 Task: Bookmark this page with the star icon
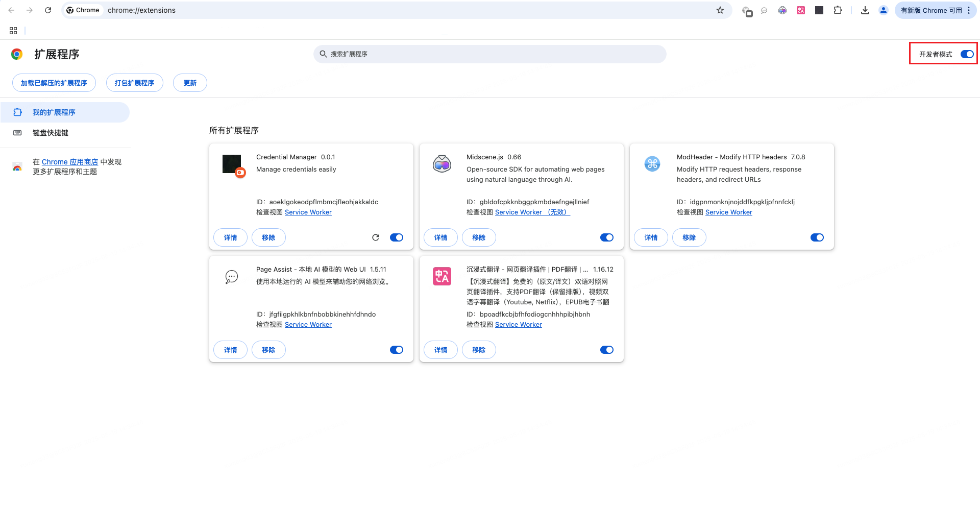[720, 10]
